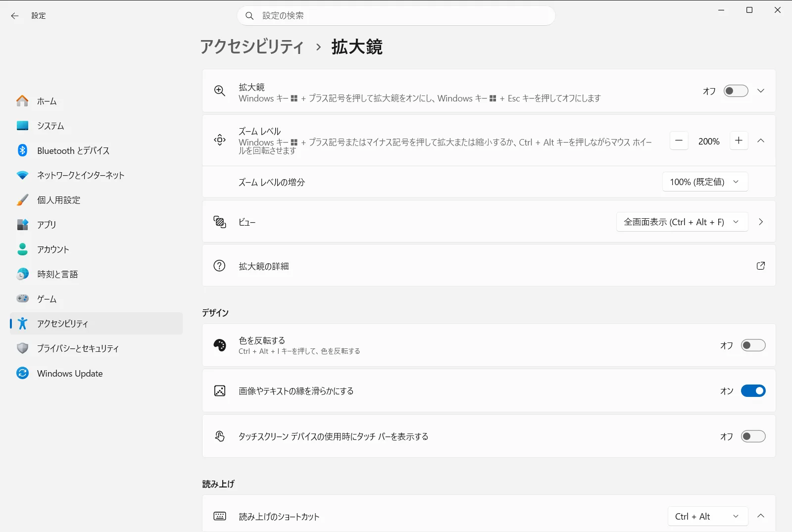This screenshot has height=532, width=792.
Task: Click the デザイン section heading
Action: [215, 313]
